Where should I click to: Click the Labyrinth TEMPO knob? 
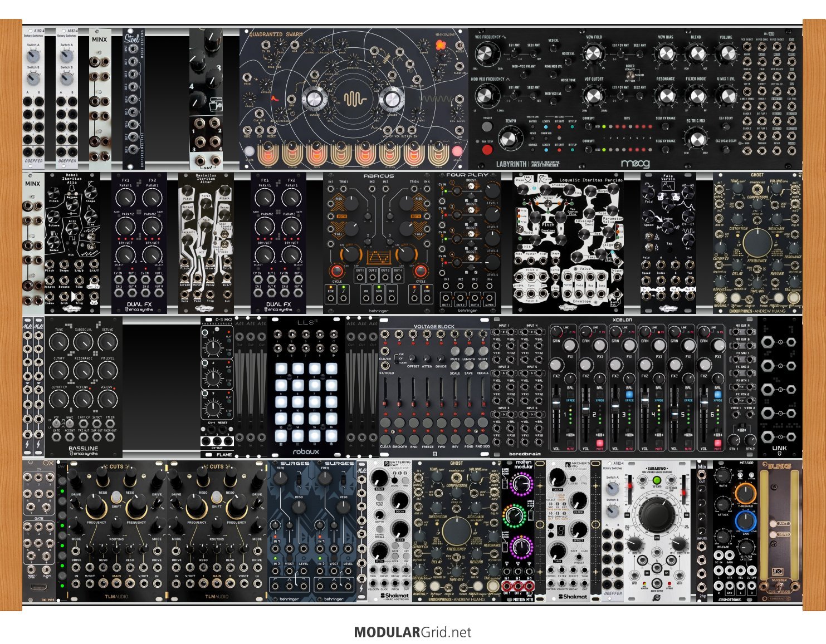pos(510,139)
